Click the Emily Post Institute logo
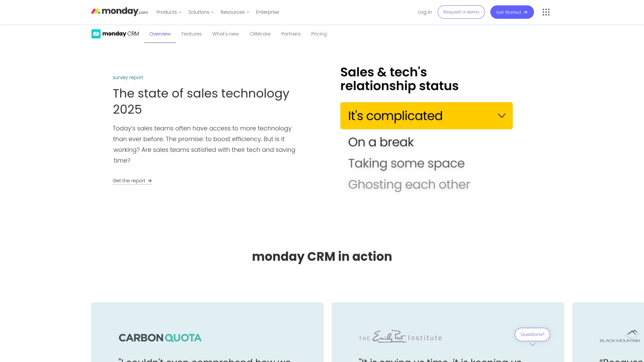 (x=400, y=337)
